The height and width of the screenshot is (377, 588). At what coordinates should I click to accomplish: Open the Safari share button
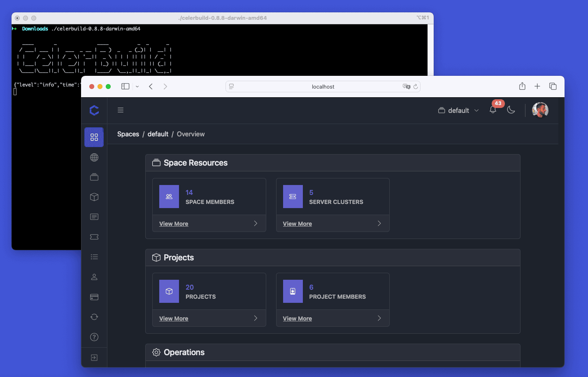522,86
